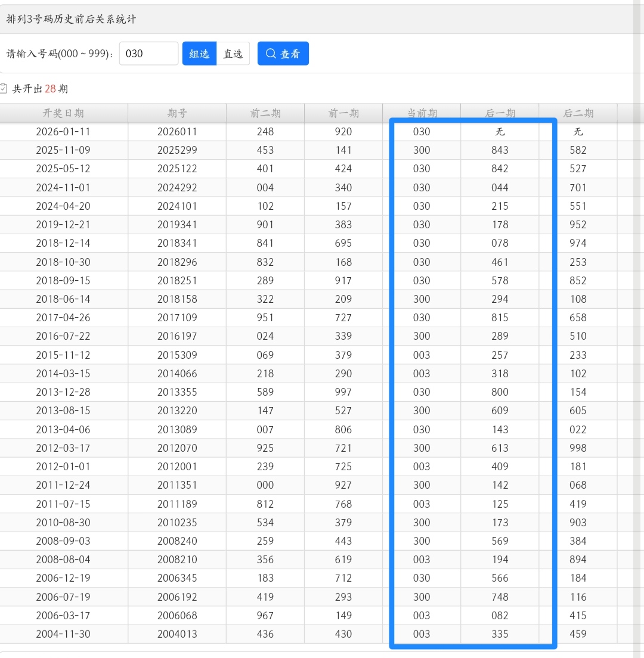This screenshot has height=658, width=644.
Task: Click period number 2024292 in the table
Action: (177, 188)
